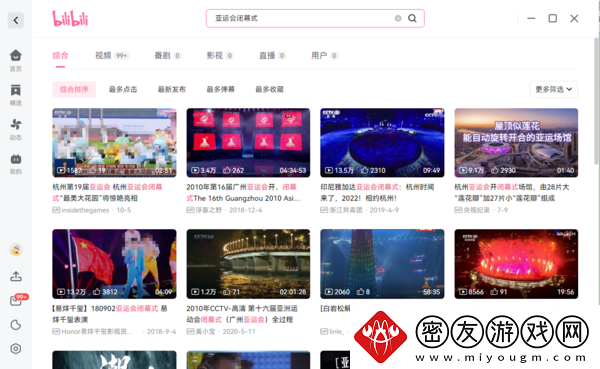Expand the 更多筛选 filter dropdown
The image size is (600, 369).
[x=554, y=89]
